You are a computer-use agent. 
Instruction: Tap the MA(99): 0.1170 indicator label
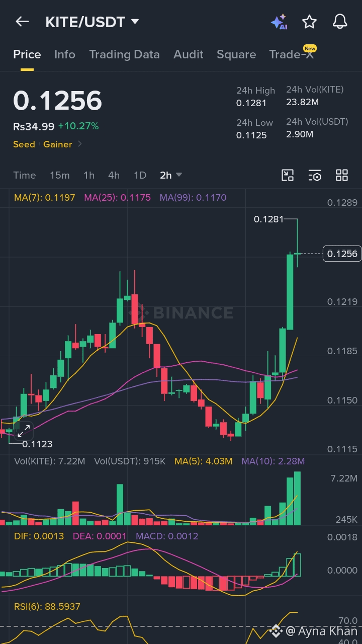(193, 198)
